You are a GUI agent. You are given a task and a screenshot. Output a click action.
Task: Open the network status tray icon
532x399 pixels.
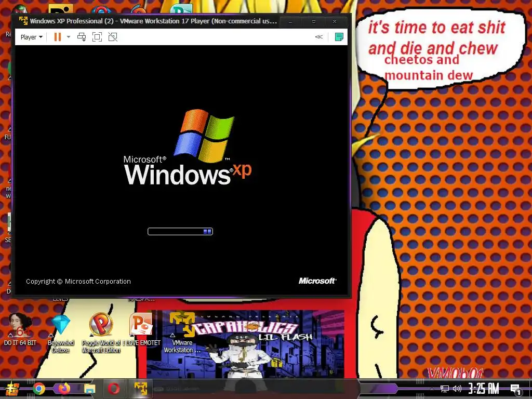click(x=445, y=389)
